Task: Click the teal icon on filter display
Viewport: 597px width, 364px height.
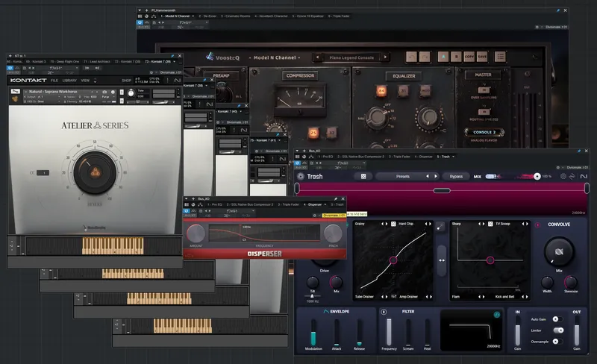Action: click(496, 315)
